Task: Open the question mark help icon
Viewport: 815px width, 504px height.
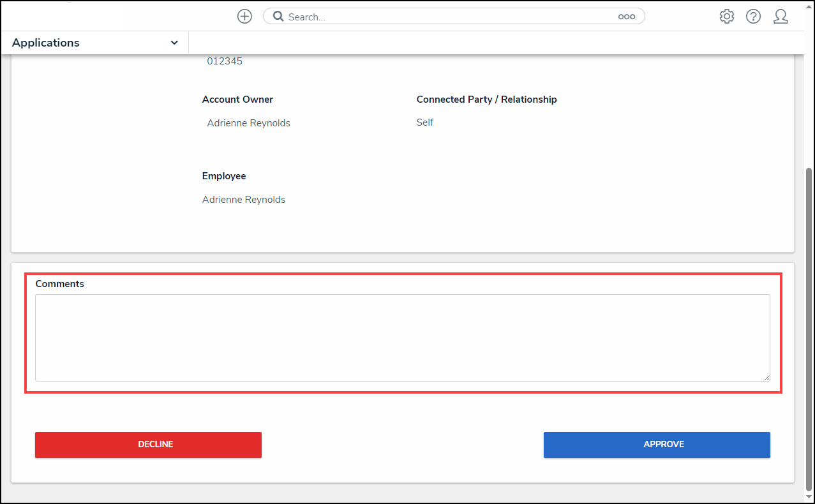Action: 753,17
